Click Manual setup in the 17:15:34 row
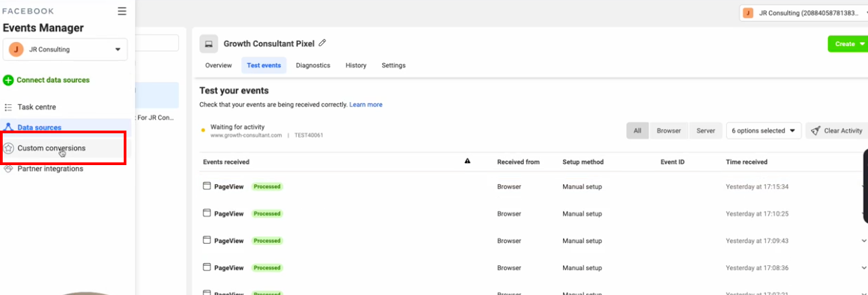868x295 pixels. coord(582,186)
